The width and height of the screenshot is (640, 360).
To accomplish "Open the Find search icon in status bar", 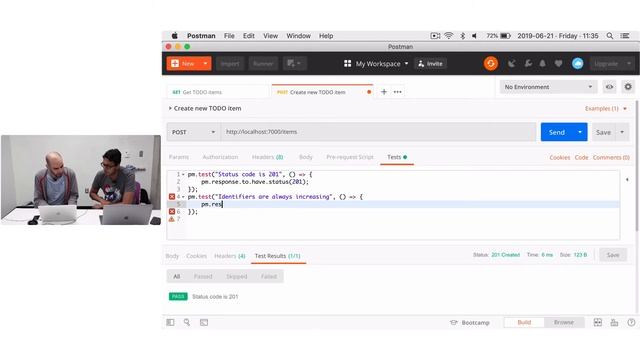I will point(187,322).
